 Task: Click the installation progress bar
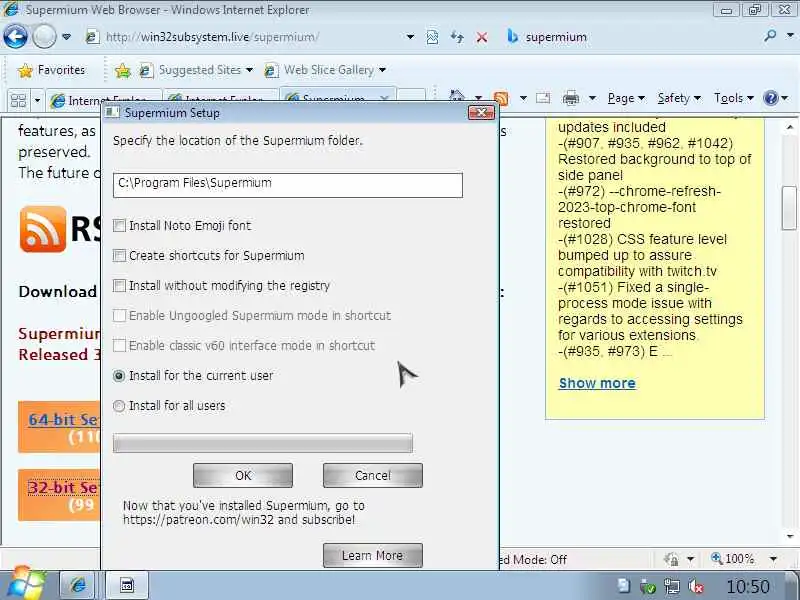263,443
